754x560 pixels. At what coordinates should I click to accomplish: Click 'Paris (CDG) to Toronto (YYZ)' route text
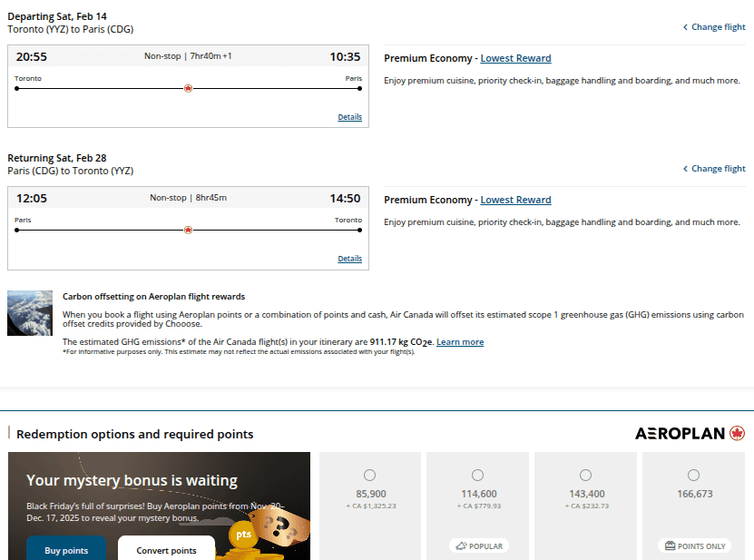pos(71,171)
